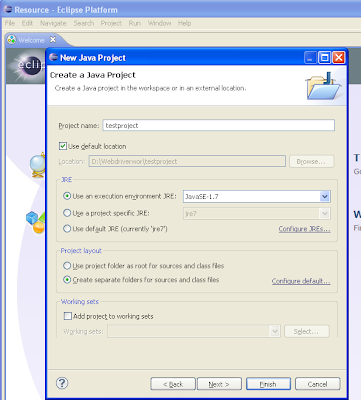Click the Welcome tab icon

pos(12,40)
